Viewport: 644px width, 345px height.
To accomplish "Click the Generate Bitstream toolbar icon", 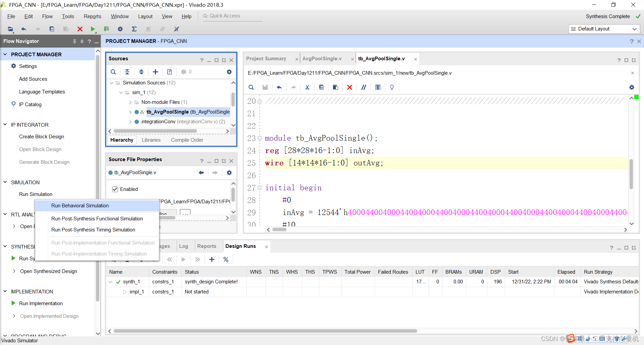I will click(x=106, y=29).
